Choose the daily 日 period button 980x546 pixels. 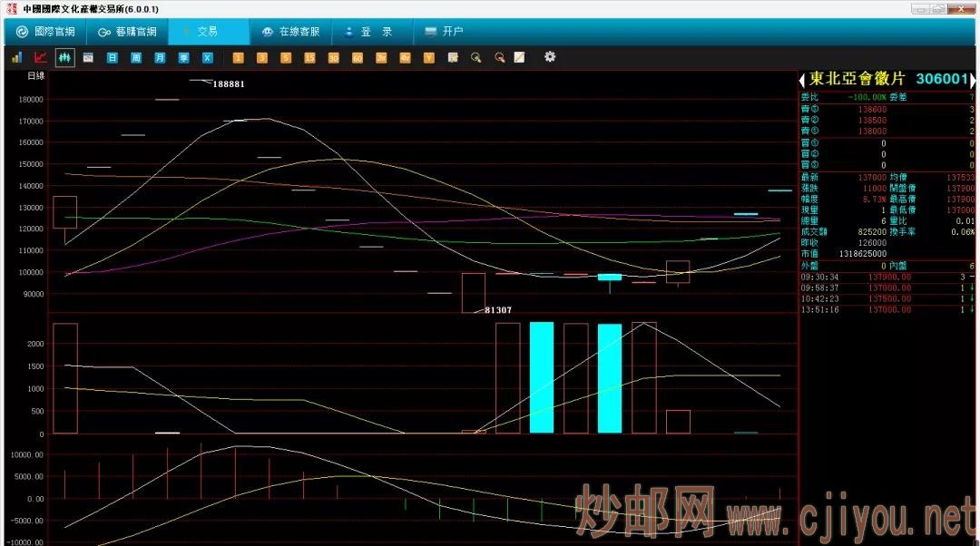coord(112,57)
